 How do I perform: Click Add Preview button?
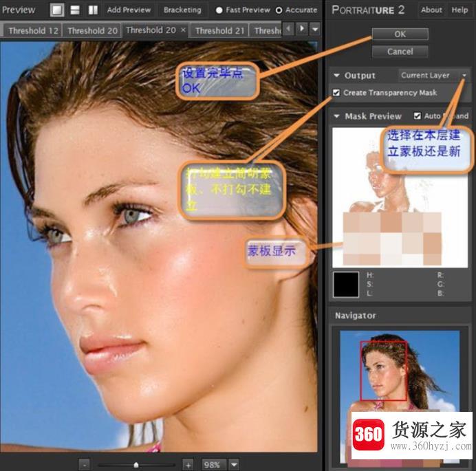pyautogui.click(x=129, y=10)
